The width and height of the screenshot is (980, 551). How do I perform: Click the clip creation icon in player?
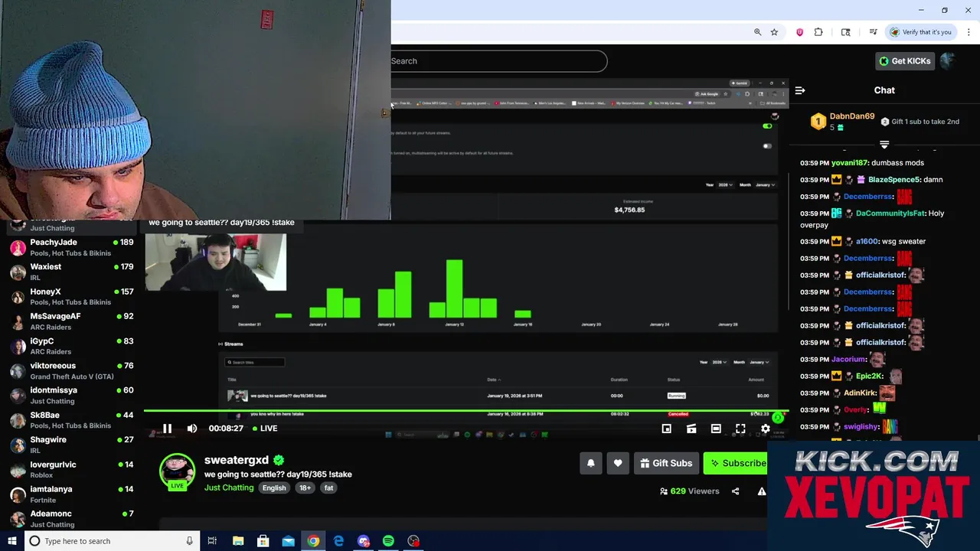[691, 429]
